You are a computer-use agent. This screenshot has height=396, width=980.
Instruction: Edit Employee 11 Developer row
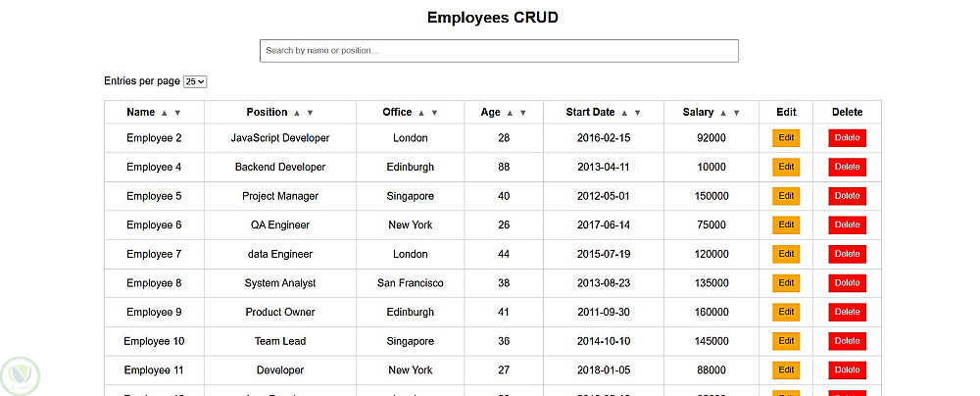point(786,371)
